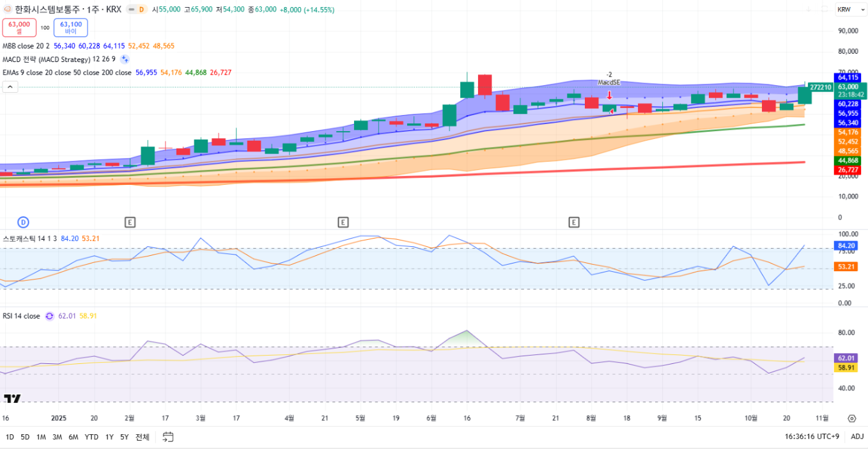Select the 3M time range
The image size is (868, 449).
pos(57,437)
